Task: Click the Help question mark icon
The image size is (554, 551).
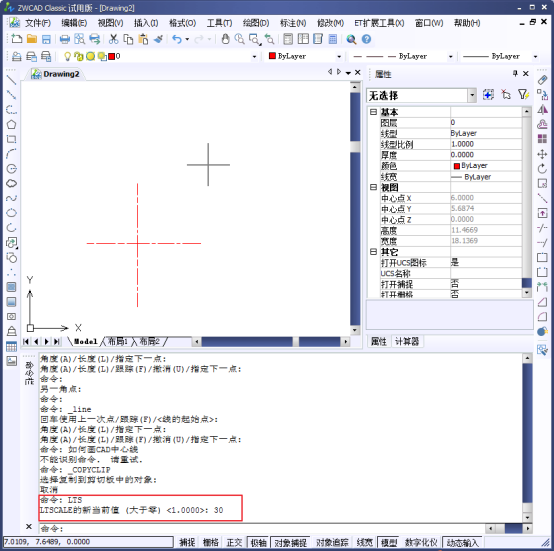Action: click(366, 39)
